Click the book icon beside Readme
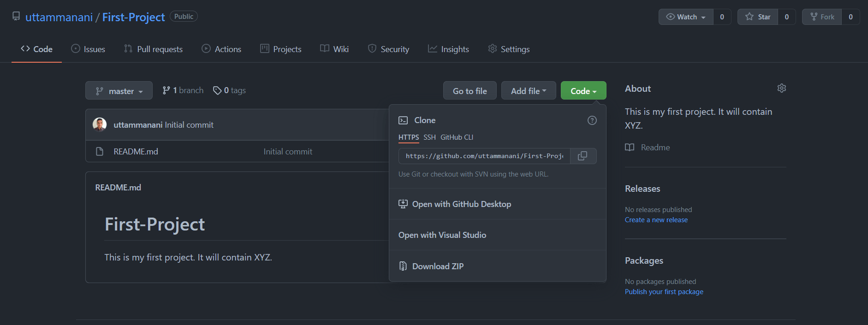This screenshot has height=325, width=868. tap(630, 148)
